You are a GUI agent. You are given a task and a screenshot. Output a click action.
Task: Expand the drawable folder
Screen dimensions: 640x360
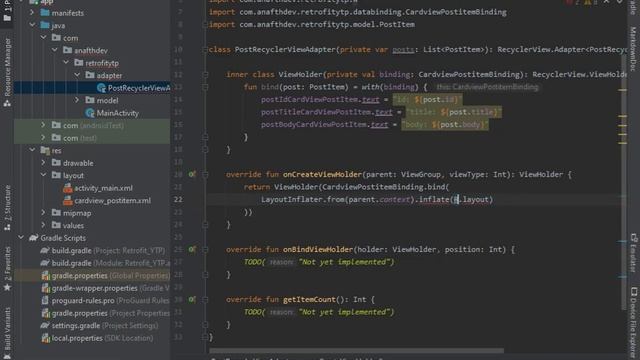click(43, 163)
